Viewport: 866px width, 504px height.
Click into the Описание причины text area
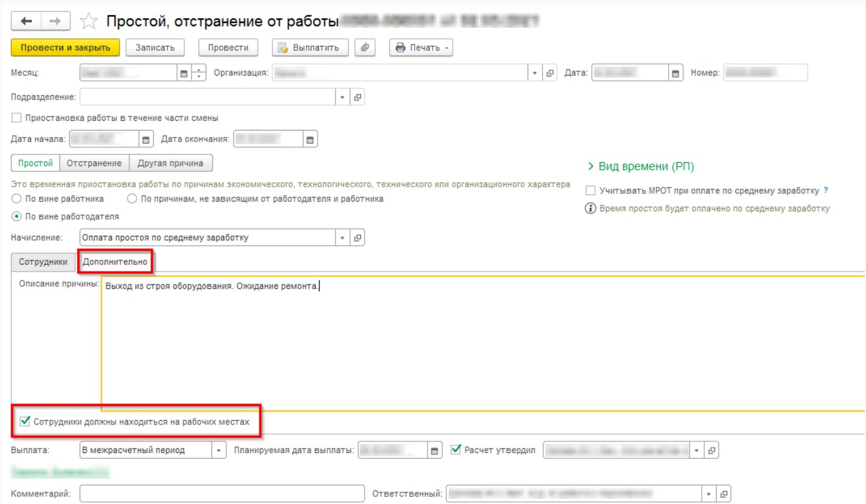[483, 343]
